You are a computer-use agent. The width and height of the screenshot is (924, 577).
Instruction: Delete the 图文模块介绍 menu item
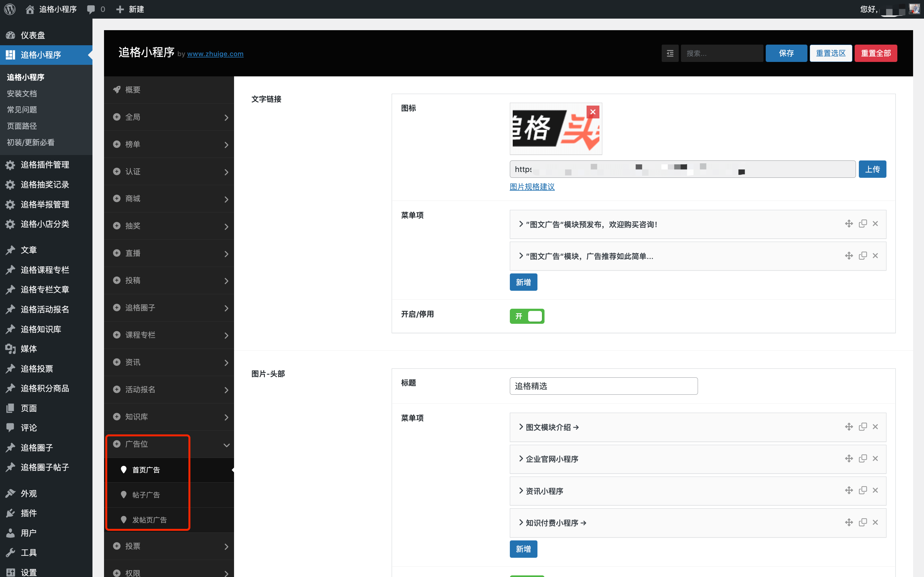coord(875,426)
